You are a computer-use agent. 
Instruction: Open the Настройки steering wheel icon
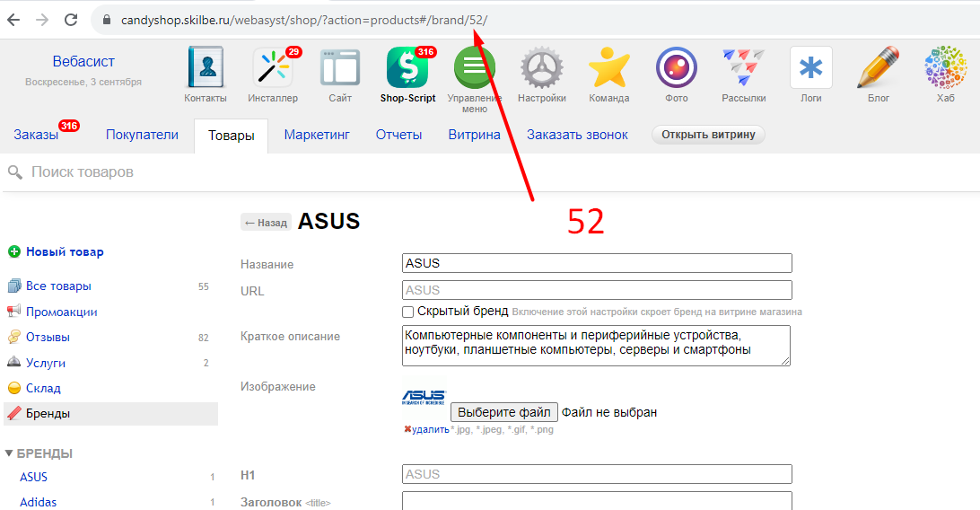pyautogui.click(x=542, y=69)
